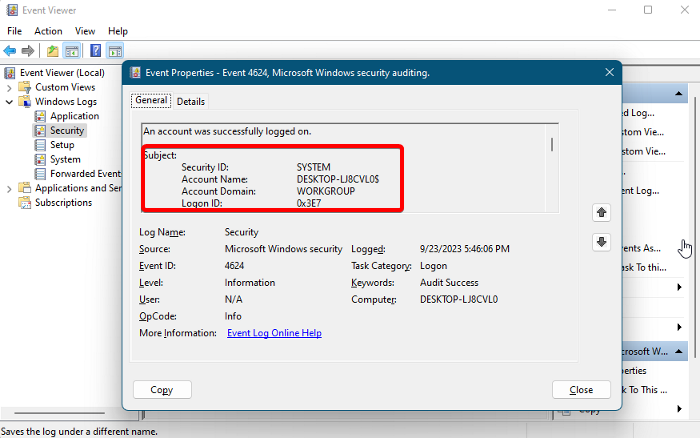Click the Event Viewer (Local) root icon
This screenshot has width=700, height=438.
[x=10, y=73]
